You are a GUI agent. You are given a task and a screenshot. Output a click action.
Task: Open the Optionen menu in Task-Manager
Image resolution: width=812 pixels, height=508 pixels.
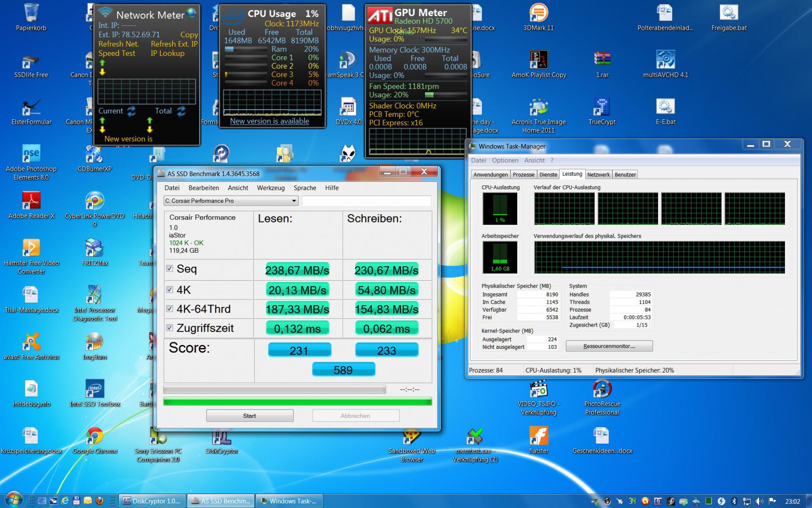505,160
